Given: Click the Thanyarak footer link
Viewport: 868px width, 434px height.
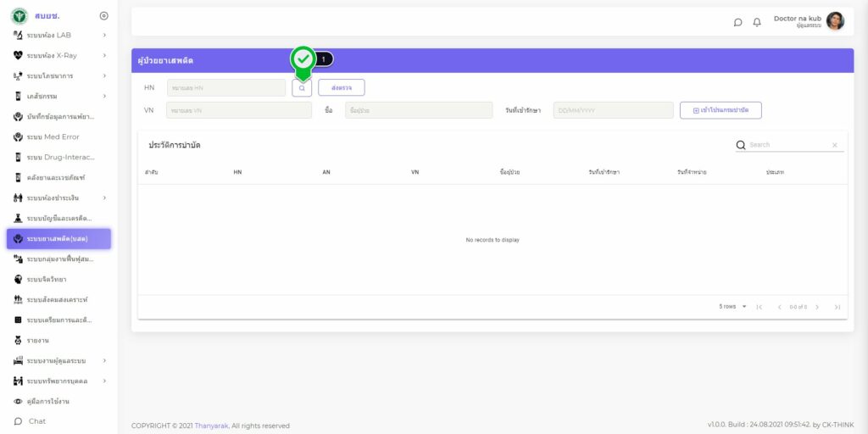Looking at the screenshot, I should [212, 426].
